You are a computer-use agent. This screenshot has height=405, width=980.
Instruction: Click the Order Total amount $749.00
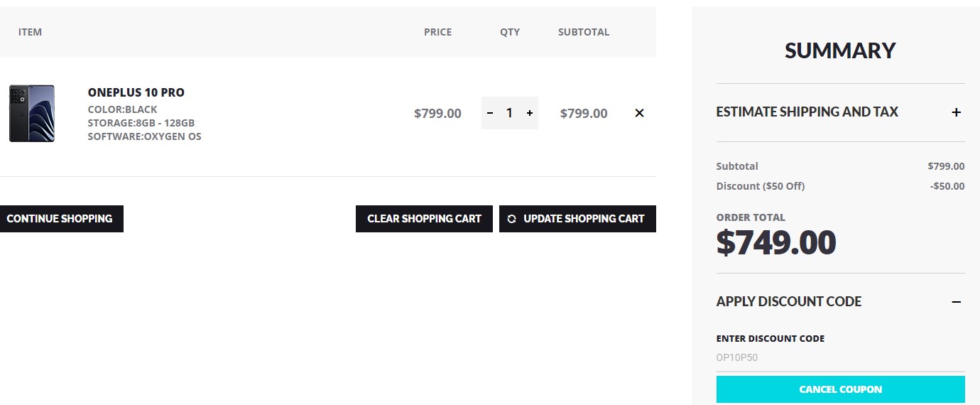[776, 243]
